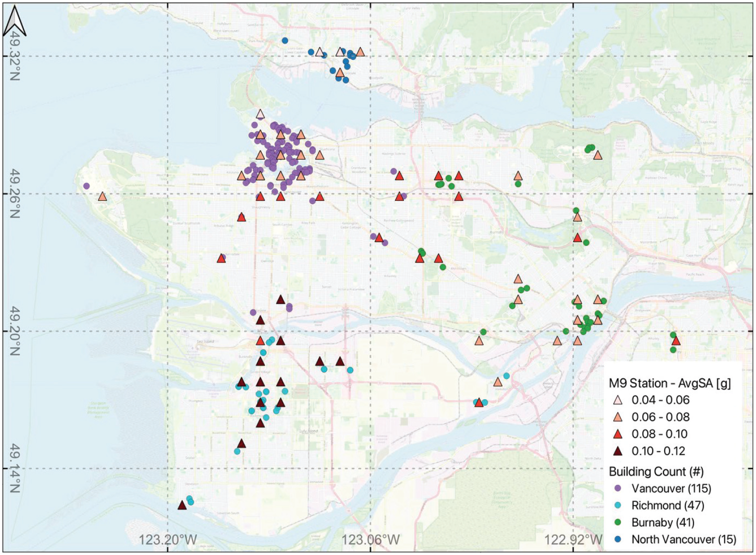Click the green Burnaby legend dot

618,522
